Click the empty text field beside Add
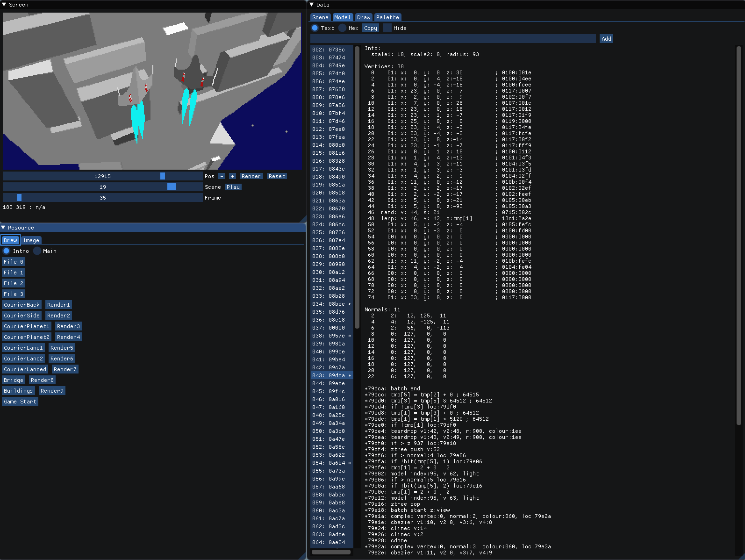Screen dimensions: 745x560 (x=453, y=39)
